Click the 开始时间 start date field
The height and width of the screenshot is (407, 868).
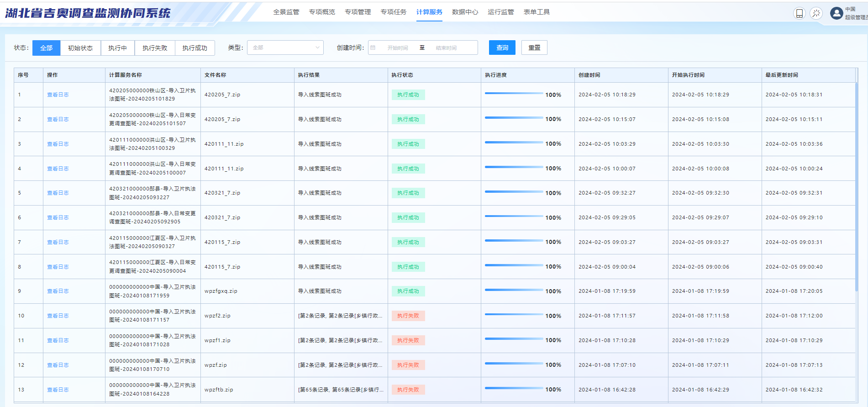click(x=398, y=48)
